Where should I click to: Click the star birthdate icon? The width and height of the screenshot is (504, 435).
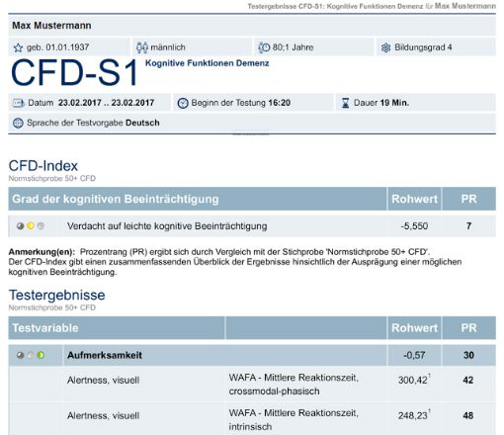(18, 47)
